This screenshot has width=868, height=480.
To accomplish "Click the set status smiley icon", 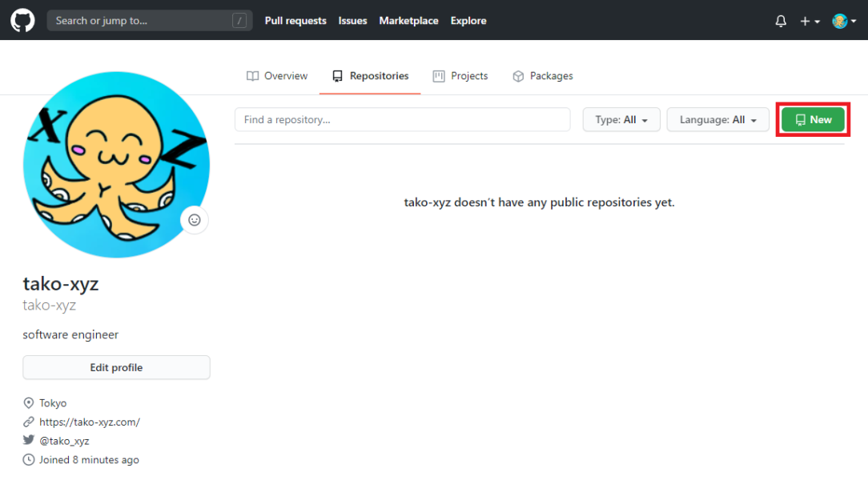I will click(x=194, y=220).
